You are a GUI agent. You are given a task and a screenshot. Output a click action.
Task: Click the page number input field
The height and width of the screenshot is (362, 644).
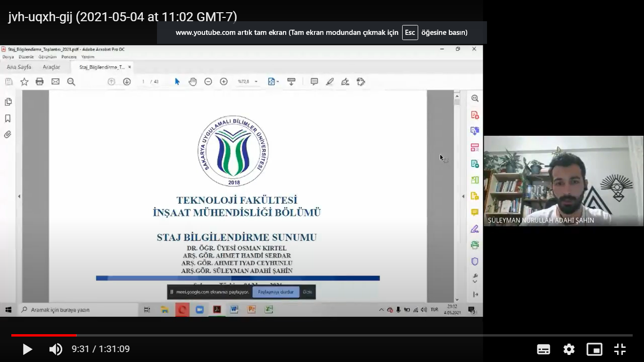143,82
